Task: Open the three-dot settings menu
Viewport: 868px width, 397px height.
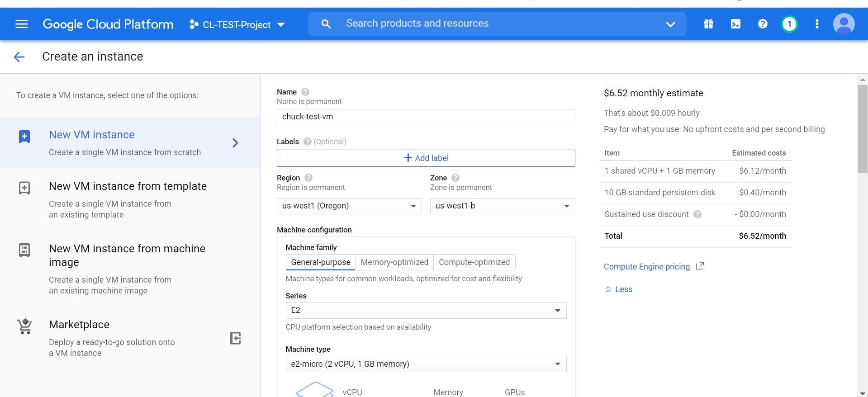Action: [817, 24]
